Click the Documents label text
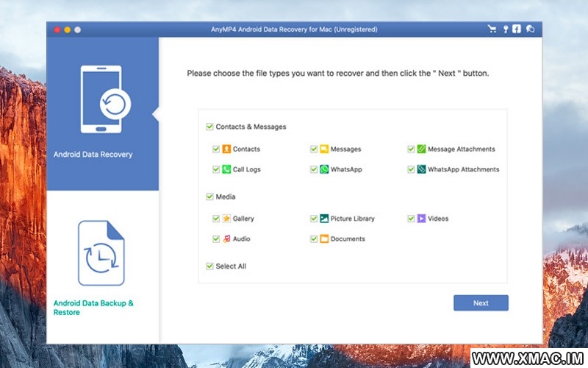The width and height of the screenshot is (588, 368). [348, 238]
